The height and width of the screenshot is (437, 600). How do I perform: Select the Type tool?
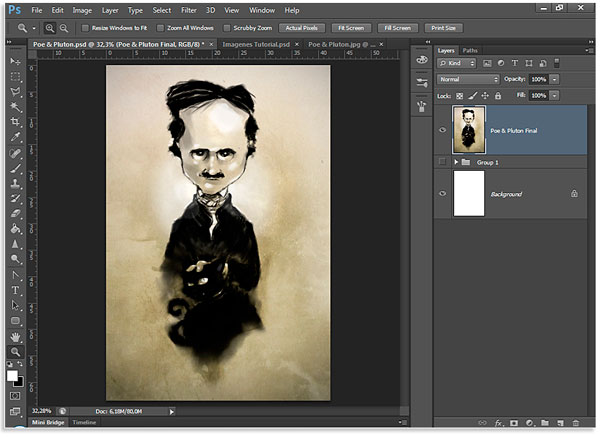15,290
